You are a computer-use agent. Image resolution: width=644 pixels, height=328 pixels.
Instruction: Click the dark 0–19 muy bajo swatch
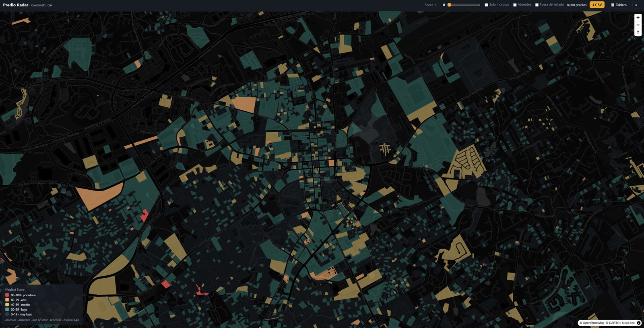point(7,314)
